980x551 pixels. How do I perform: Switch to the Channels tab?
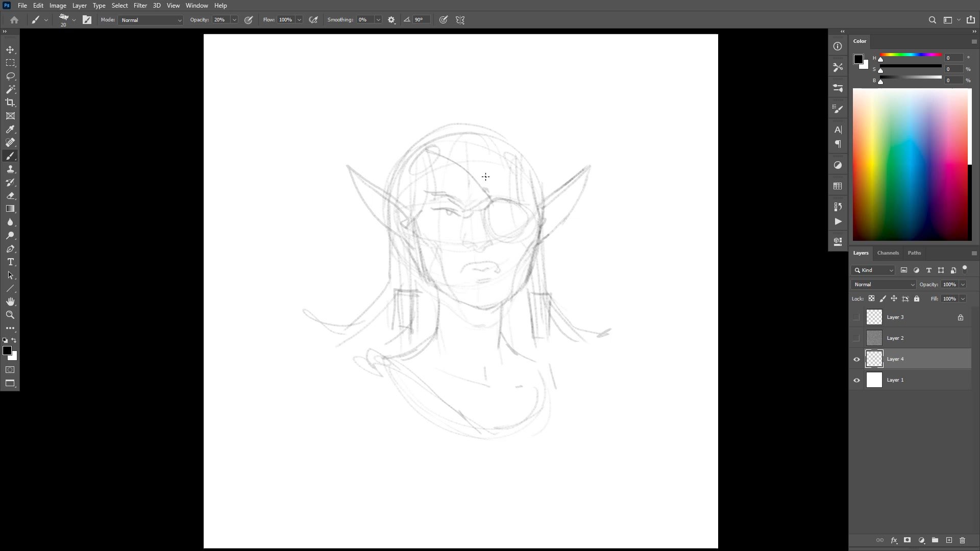[888, 253]
